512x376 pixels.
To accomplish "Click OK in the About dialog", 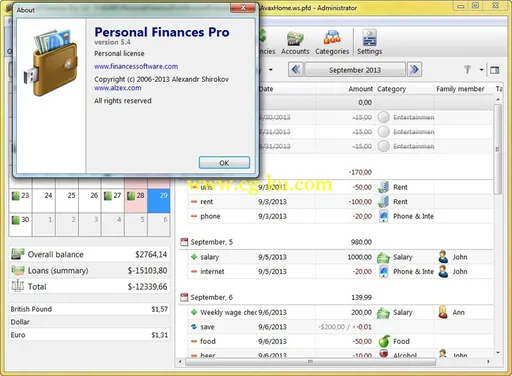I will coord(224,163).
